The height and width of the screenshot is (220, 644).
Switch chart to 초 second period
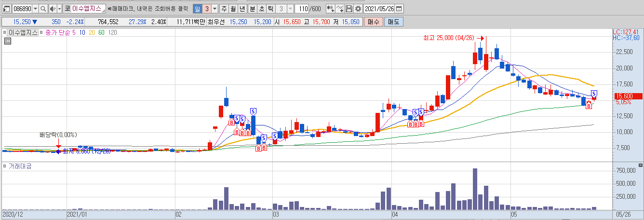[x=261, y=9]
